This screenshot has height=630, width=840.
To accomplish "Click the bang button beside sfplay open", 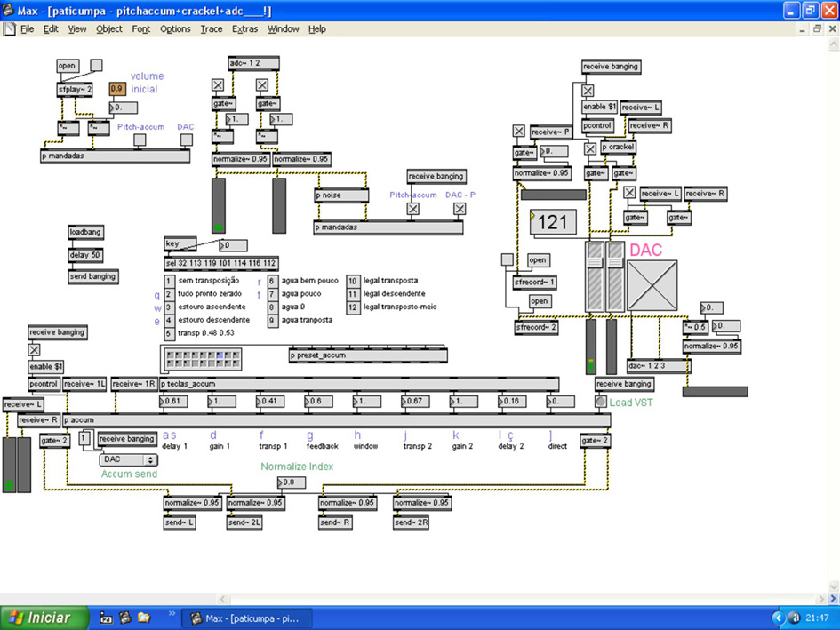I will (96, 66).
